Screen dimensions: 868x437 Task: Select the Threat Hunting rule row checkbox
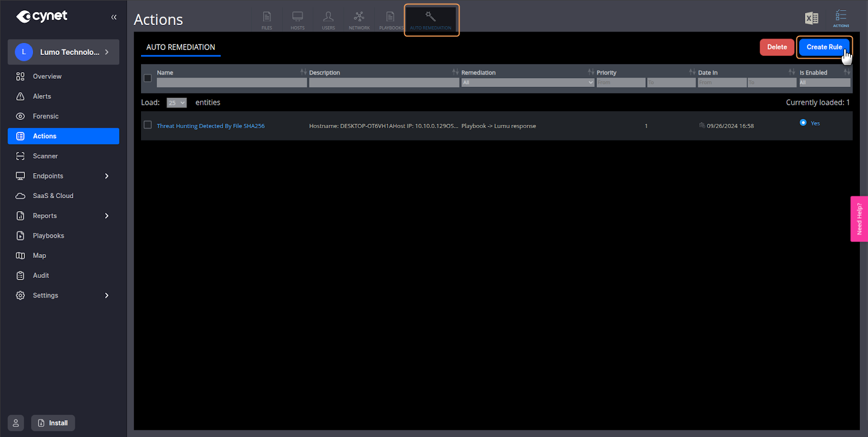tap(148, 125)
